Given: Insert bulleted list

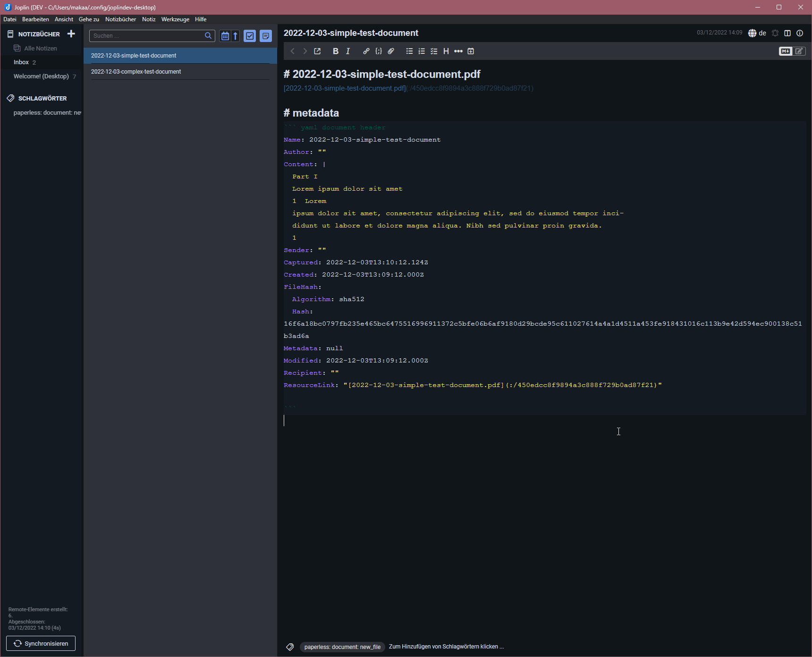Looking at the screenshot, I should (409, 51).
